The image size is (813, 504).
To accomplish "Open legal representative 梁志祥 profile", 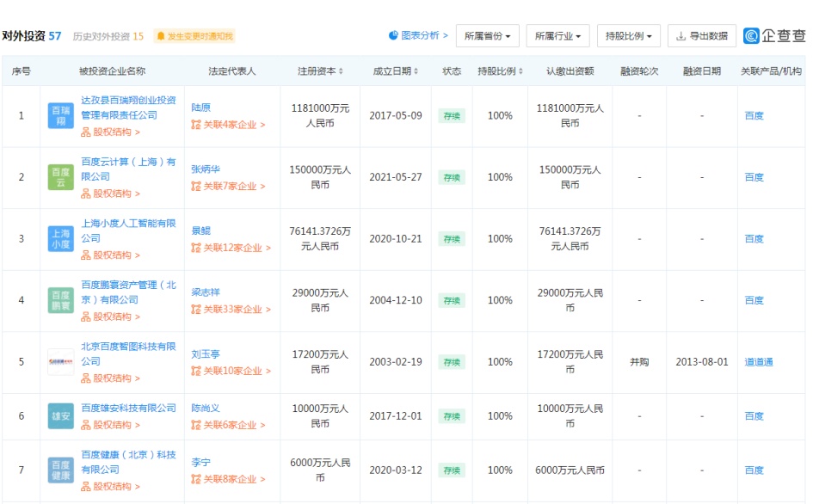I will pos(206,292).
